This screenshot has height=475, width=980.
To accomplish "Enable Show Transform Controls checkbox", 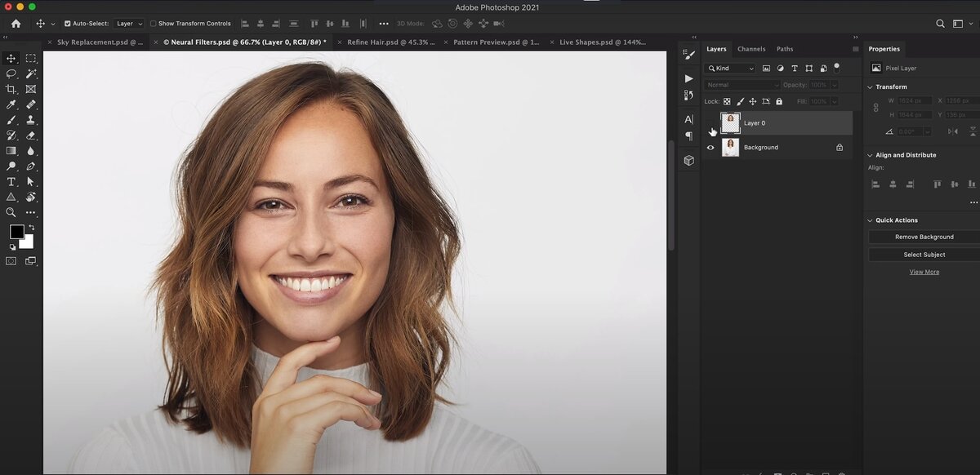I will click(x=153, y=24).
